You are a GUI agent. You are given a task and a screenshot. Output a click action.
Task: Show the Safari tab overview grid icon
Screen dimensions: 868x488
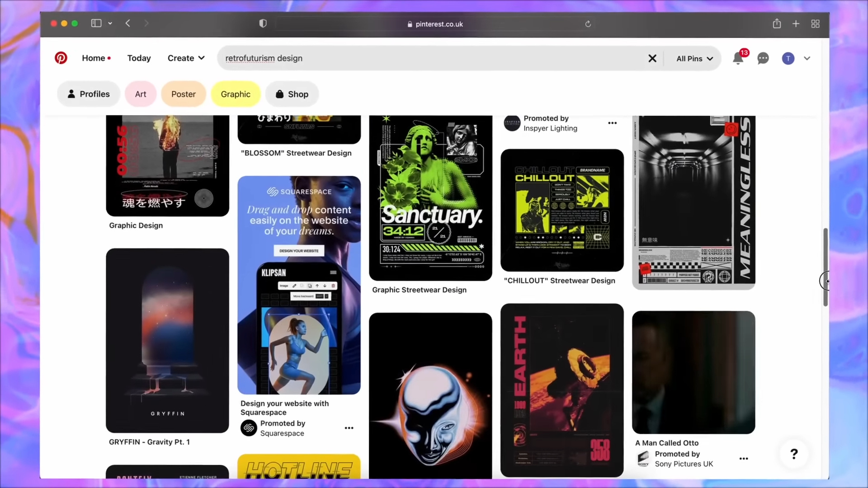[816, 23]
